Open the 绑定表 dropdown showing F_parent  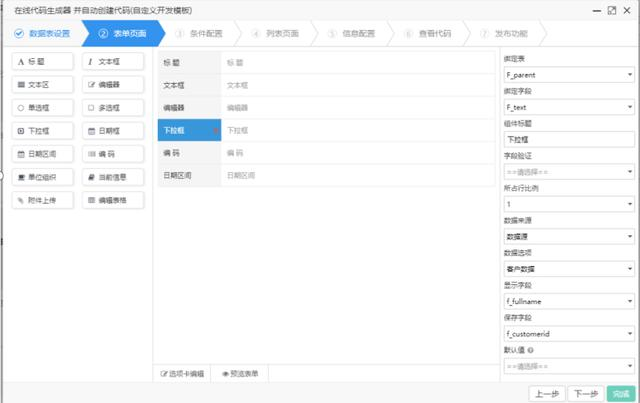pyautogui.click(x=569, y=75)
